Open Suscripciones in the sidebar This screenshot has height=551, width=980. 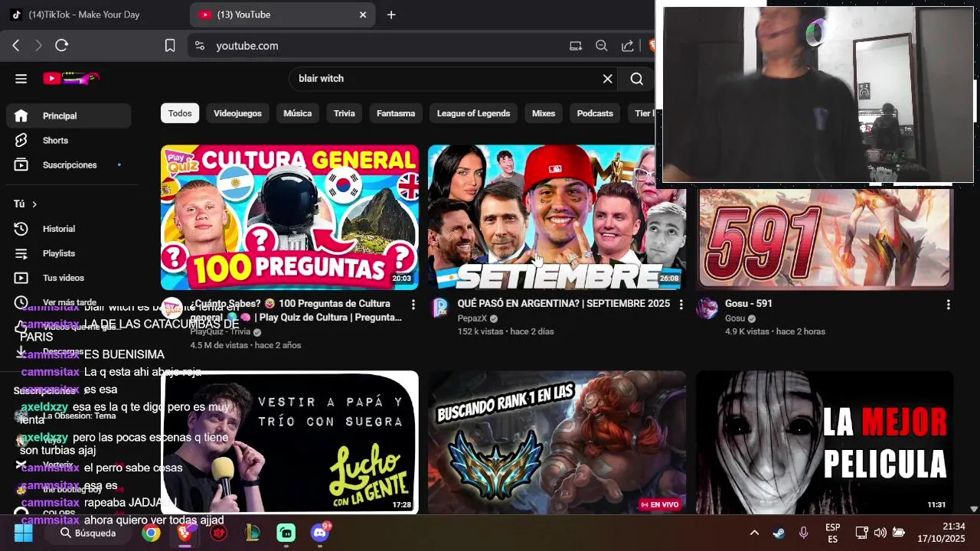pos(69,165)
